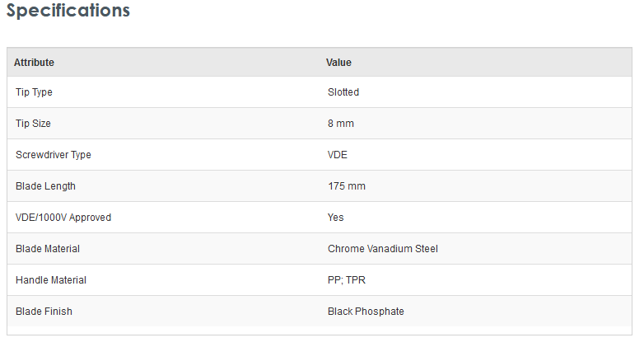Click the blank strip below Blade Finish row

point(320,331)
